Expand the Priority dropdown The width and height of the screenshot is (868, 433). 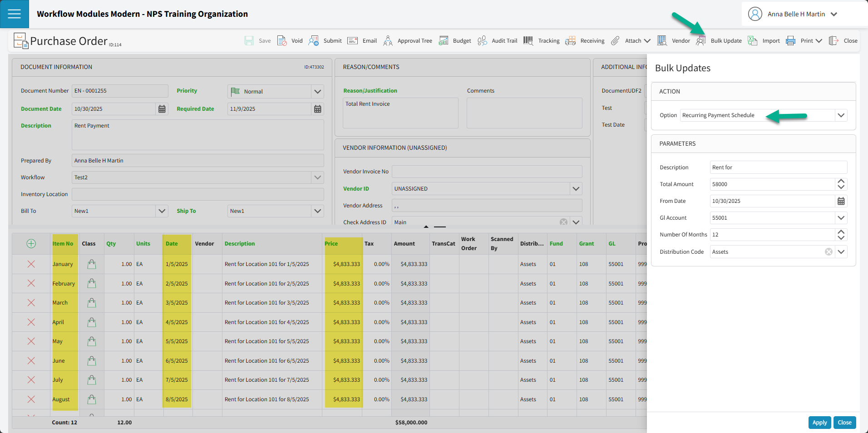(x=317, y=92)
